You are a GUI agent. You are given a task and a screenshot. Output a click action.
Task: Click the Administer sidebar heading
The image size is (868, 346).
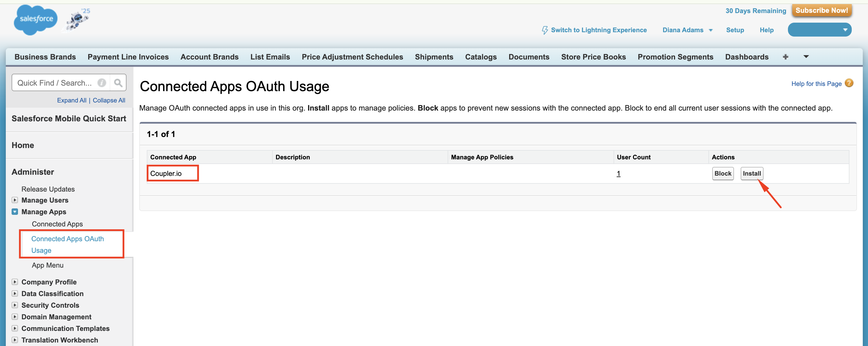coord(33,172)
